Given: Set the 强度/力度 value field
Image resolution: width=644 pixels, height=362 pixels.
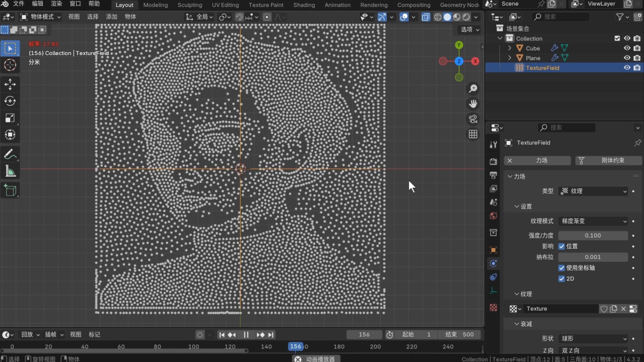Looking at the screenshot, I should tap(592, 235).
